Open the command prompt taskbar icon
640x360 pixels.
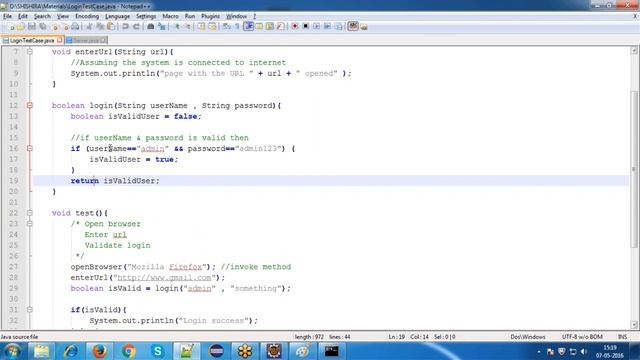[331, 351]
